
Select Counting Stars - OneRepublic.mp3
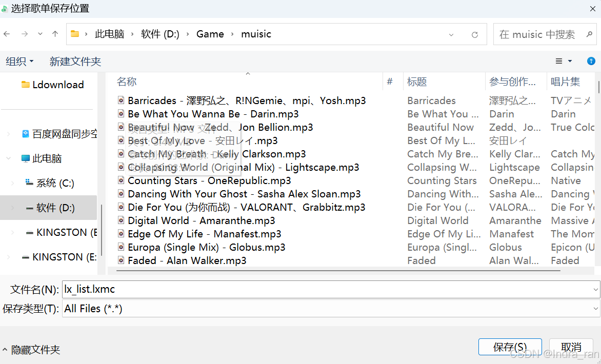(209, 180)
